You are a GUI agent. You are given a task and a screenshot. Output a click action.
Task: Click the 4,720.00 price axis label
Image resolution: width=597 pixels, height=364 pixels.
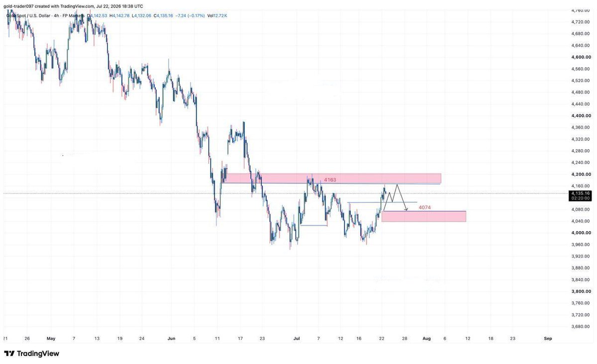point(581,22)
